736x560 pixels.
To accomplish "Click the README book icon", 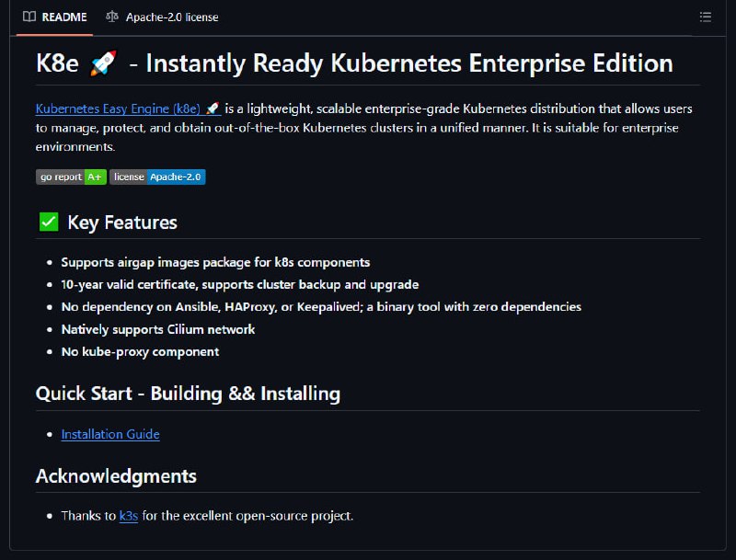I will click(29, 17).
